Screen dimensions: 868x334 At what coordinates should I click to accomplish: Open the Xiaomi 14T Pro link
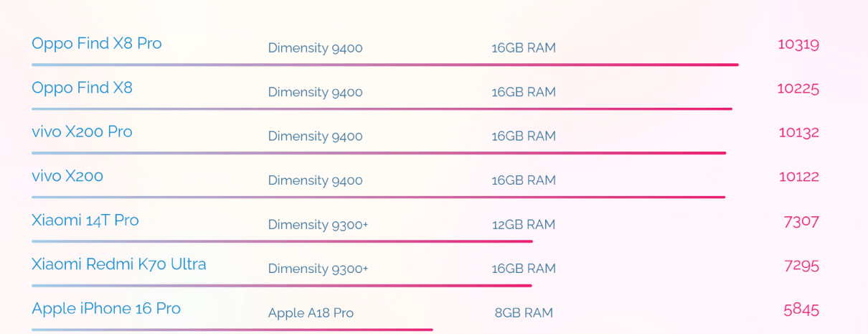85,221
